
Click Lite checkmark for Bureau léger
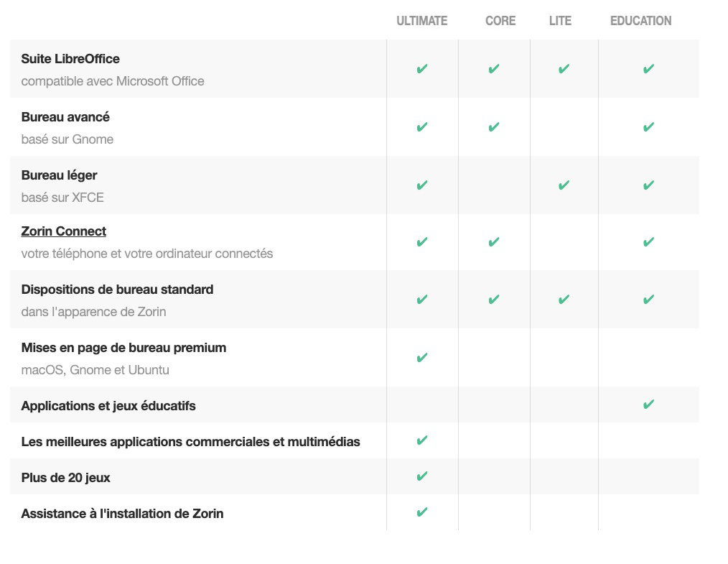point(564,185)
